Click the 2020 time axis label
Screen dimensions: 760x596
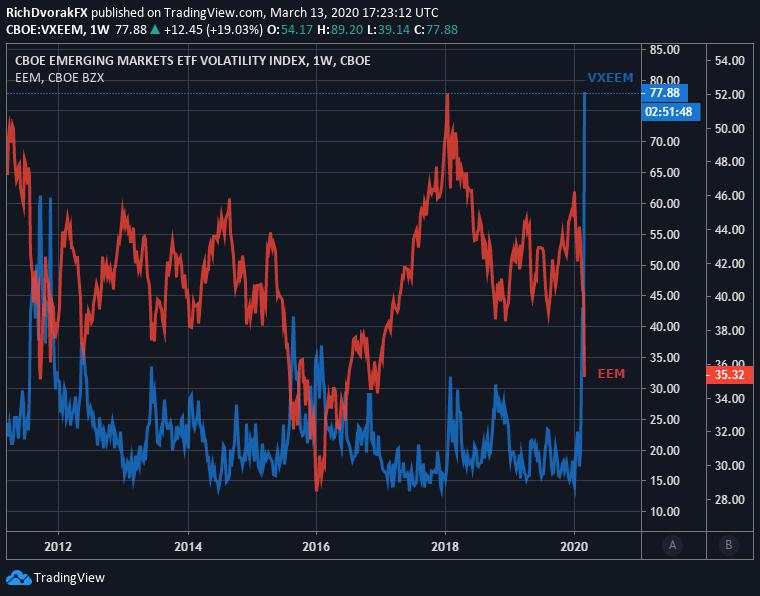point(574,547)
